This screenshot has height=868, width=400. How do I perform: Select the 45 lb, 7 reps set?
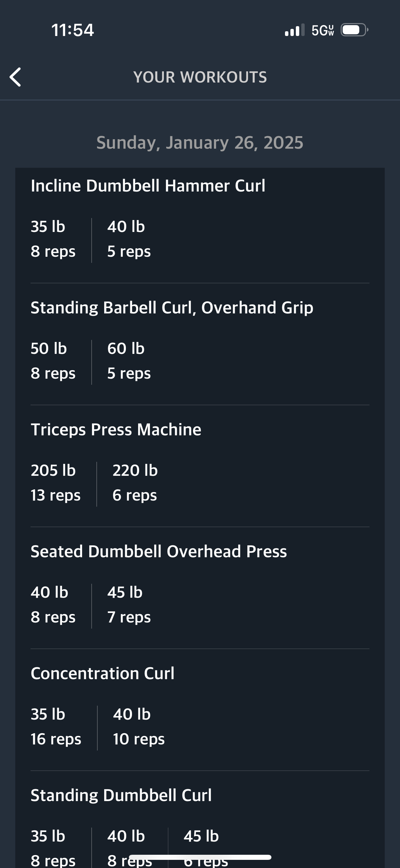coord(129,605)
